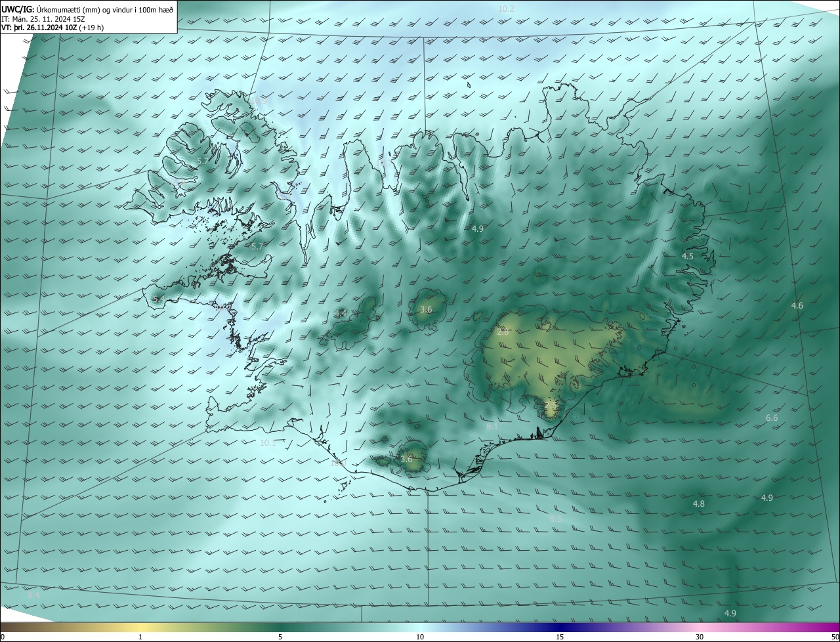This screenshot has width=840, height=642.
Task: Click the 10.2 value at the top edge
Action: point(506,9)
